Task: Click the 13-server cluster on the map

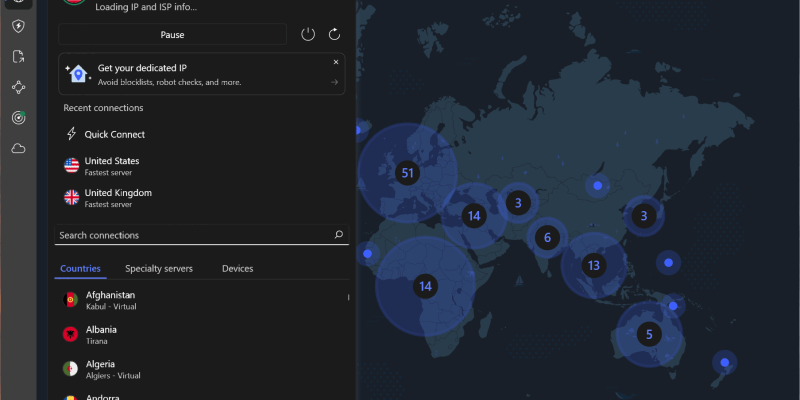Action: point(593,265)
